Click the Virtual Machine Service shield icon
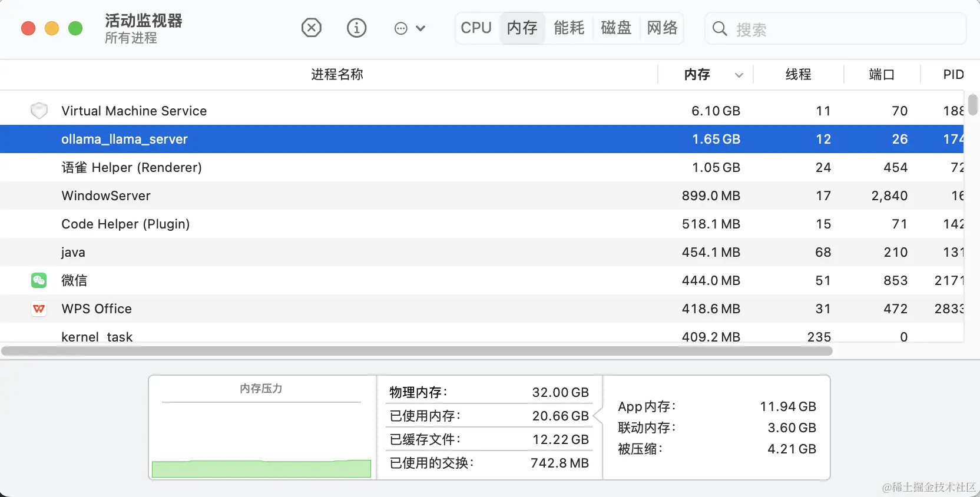 point(39,111)
